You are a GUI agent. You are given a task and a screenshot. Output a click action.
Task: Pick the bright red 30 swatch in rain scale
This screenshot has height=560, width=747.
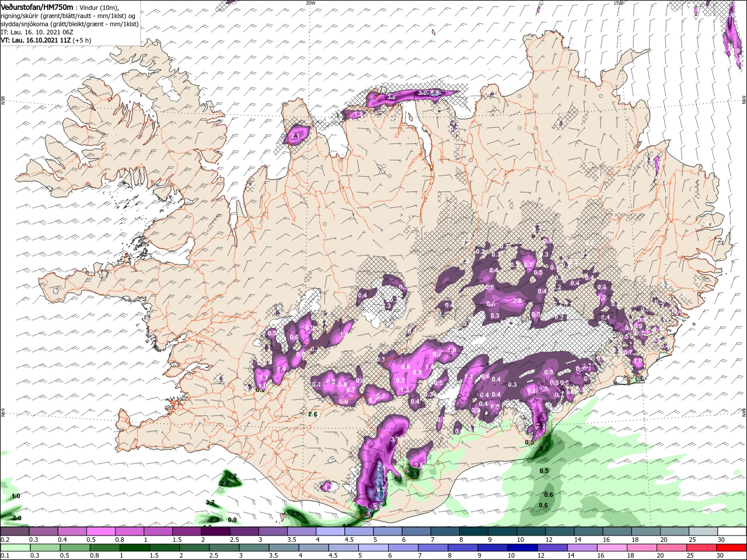click(732, 548)
